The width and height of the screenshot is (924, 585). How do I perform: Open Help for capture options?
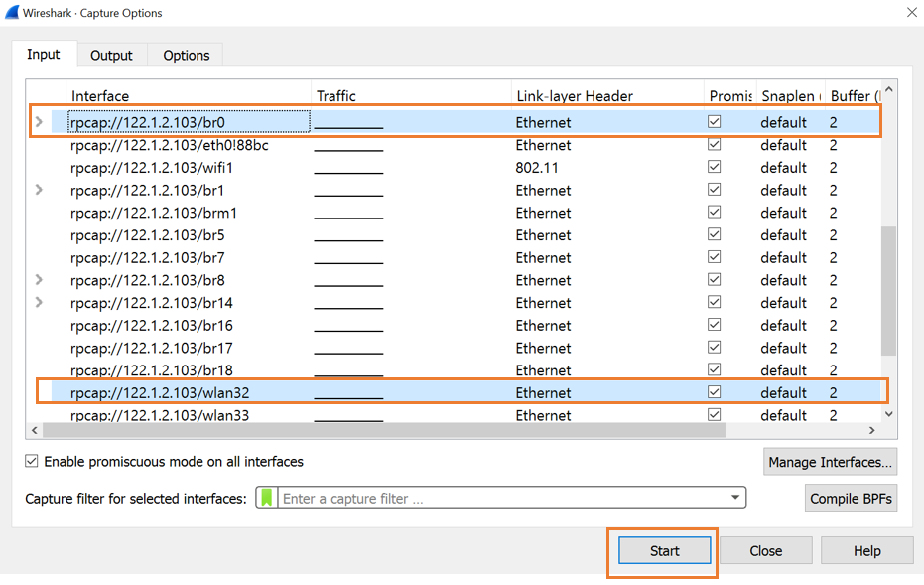pyautogui.click(x=866, y=551)
